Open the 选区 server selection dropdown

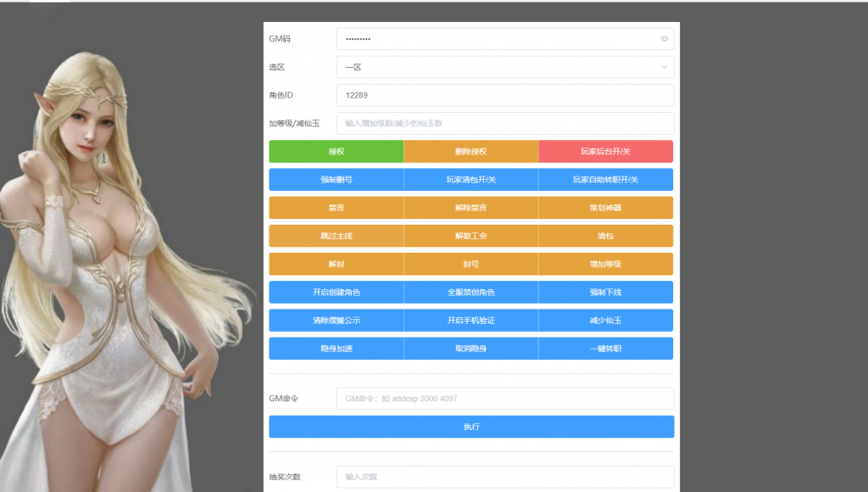point(505,66)
